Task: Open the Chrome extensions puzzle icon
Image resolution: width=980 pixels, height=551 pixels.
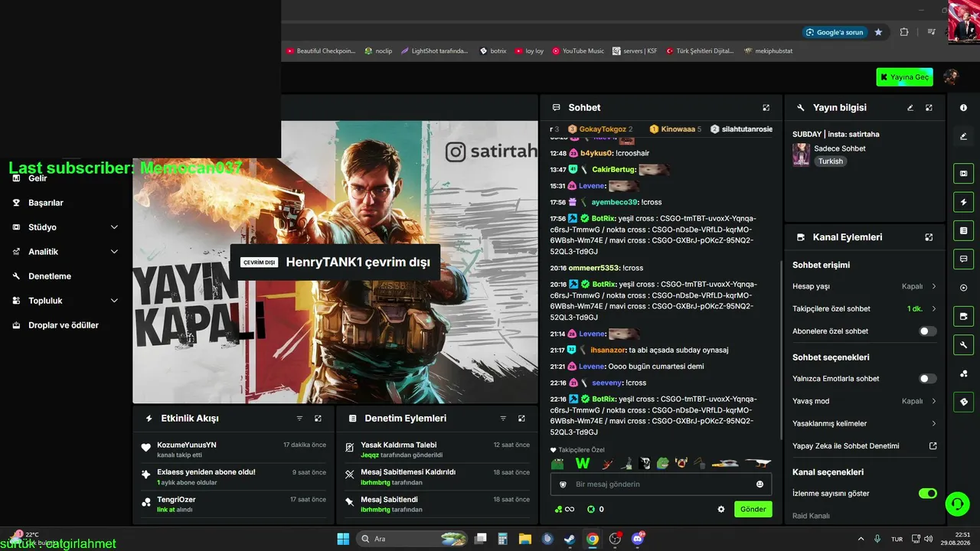Action: pyautogui.click(x=904, y=32)
